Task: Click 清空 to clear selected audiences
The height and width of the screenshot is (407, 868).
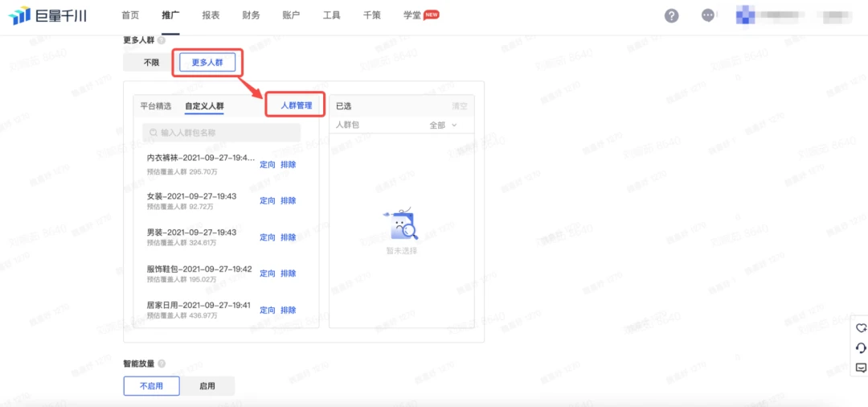Action: pyautogui.click(x=459, y=105)
